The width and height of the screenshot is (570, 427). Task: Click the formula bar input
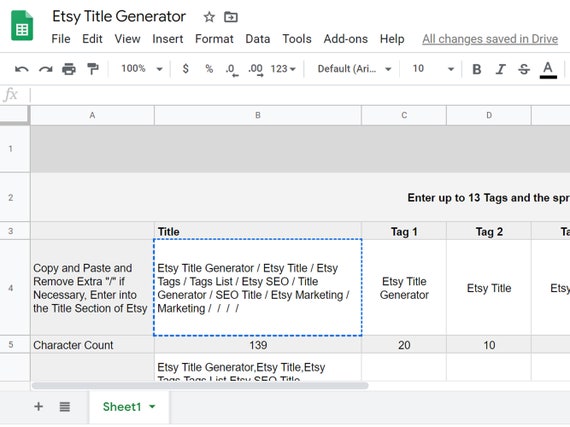tap(300, 95)
